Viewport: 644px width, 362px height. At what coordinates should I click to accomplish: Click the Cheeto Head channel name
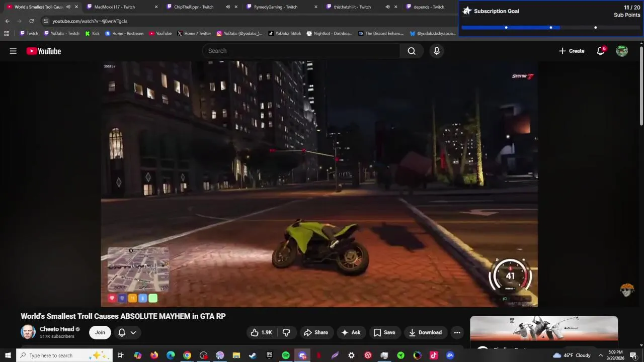57,329
